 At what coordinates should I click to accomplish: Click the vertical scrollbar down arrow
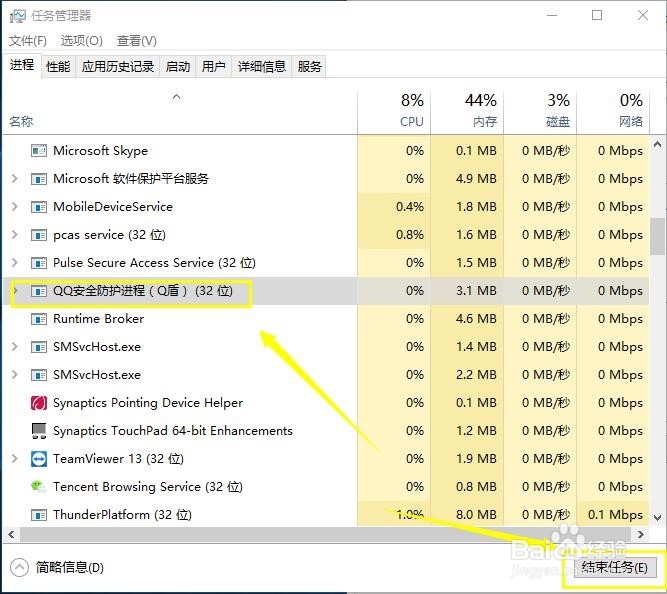tap(658, 517)
